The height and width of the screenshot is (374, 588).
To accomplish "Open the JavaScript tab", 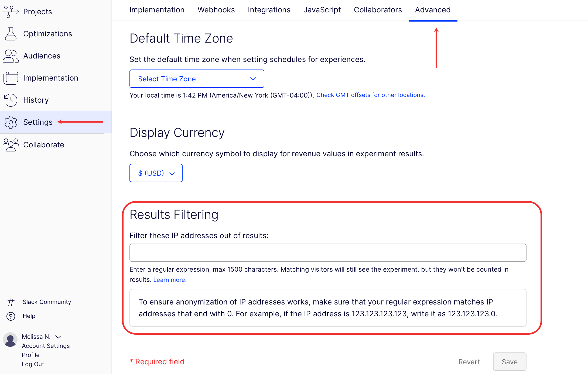I will click(322, 10).
